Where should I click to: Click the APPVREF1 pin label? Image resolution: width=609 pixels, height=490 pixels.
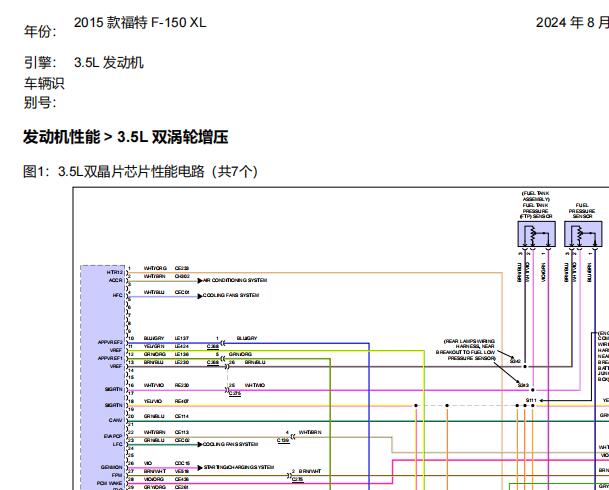[x=110, y=358]
